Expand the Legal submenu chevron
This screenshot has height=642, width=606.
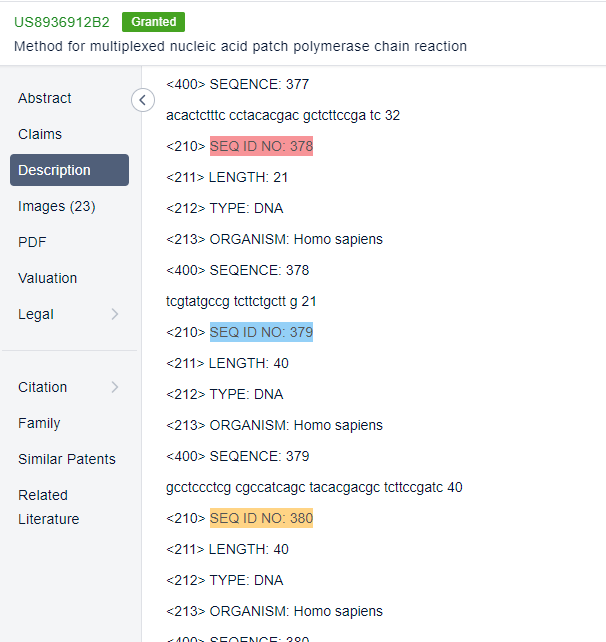(114, 314)
